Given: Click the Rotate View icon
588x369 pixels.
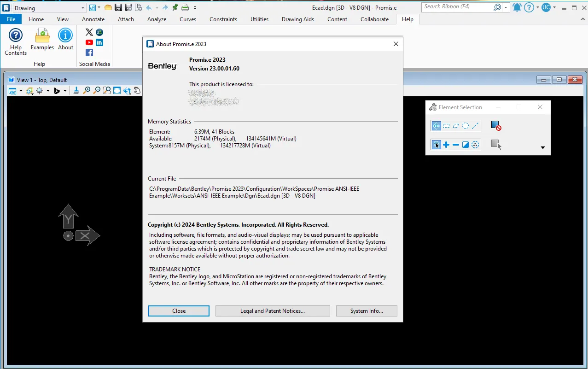Looking at the screenshot, I should [x=127, y=91].
